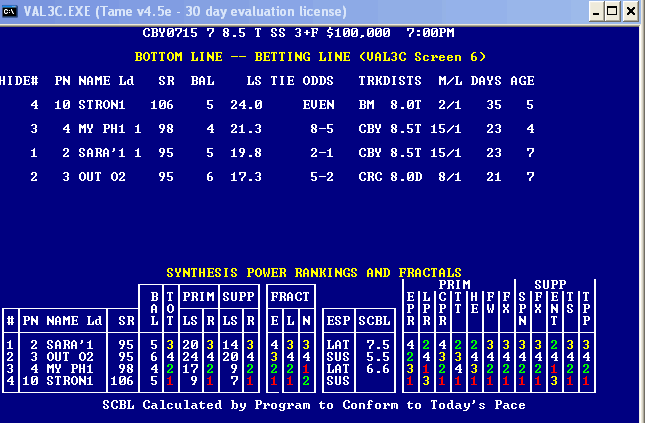
Task: Click the 2-1 odds value
Action: (322, 153)
